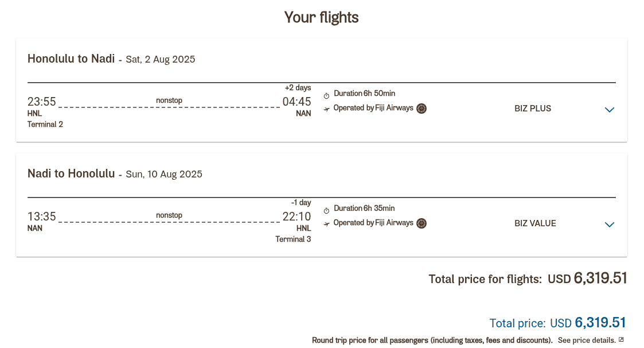This screenshot has width=644, height=348.
Task: Click the Fiji Airways circular logo on outbound flight
Action: pos(421,108)
